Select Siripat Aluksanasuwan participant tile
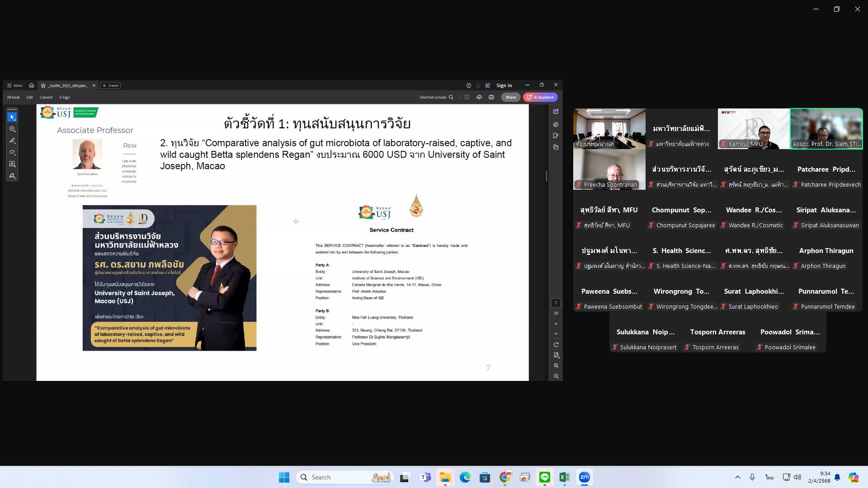Viewport: 868px width, 488px height. (826, 210)
